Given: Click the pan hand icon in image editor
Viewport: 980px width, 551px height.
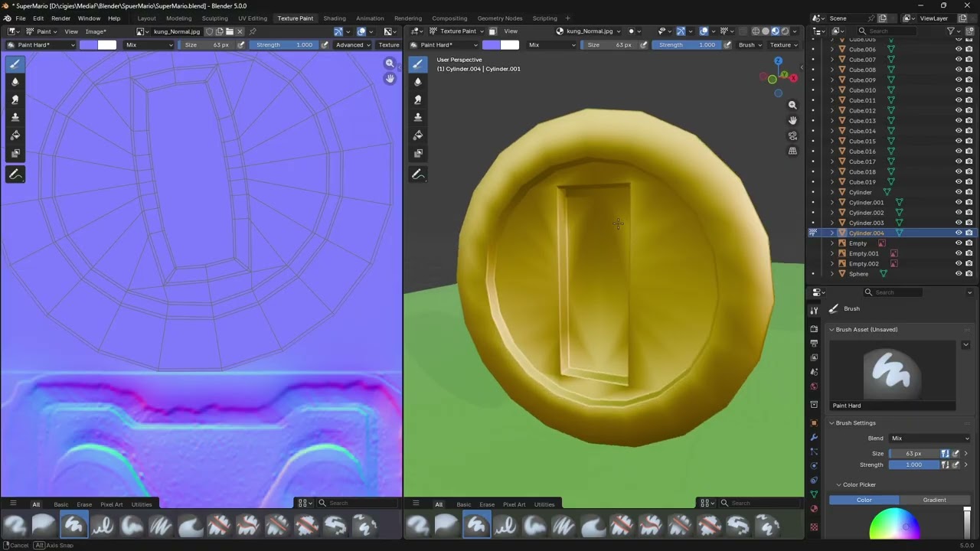Looking at the screenshot, I should [x=390, y=79].
